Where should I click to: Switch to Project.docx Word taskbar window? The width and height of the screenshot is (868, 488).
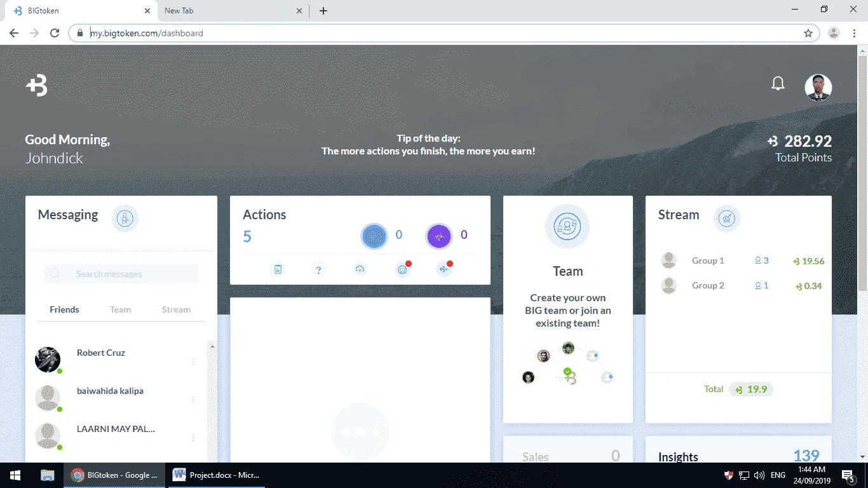click(216, 475)
